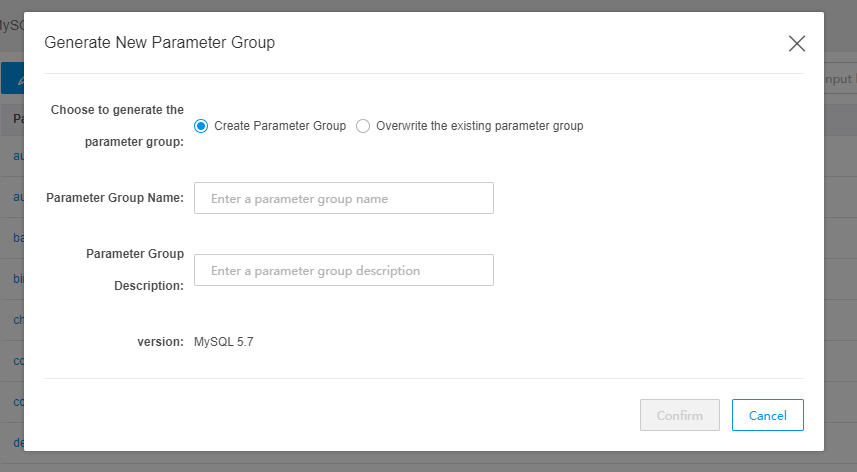Open the background parameter link starting with 'ba'
Viewport: 857px width, 472px height.
(17, 239)
